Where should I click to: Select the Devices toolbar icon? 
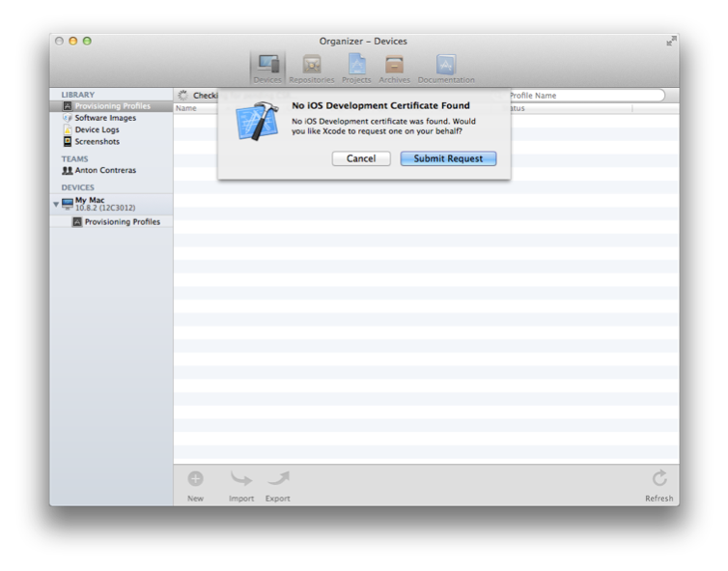coord(267,67)
